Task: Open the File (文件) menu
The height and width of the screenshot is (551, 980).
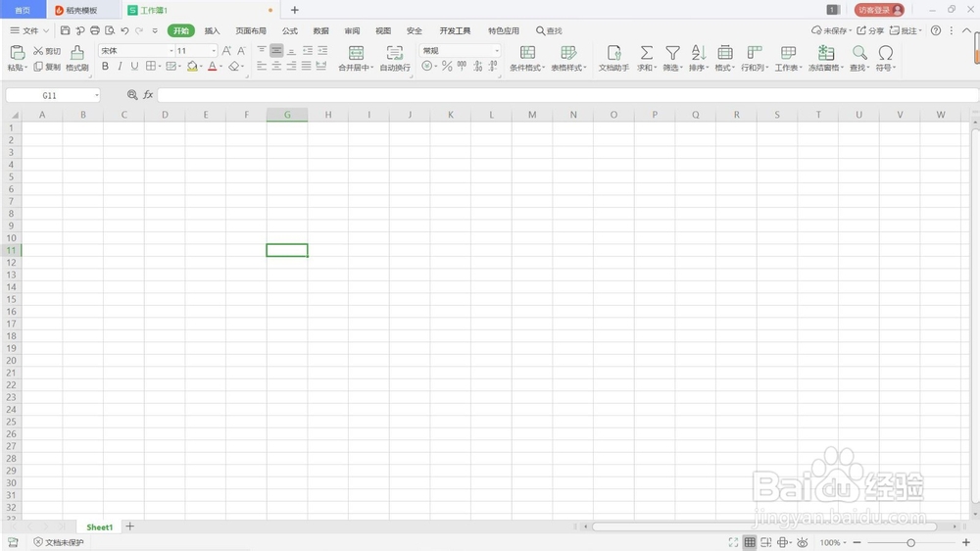Action: click(x=28, y=30)
